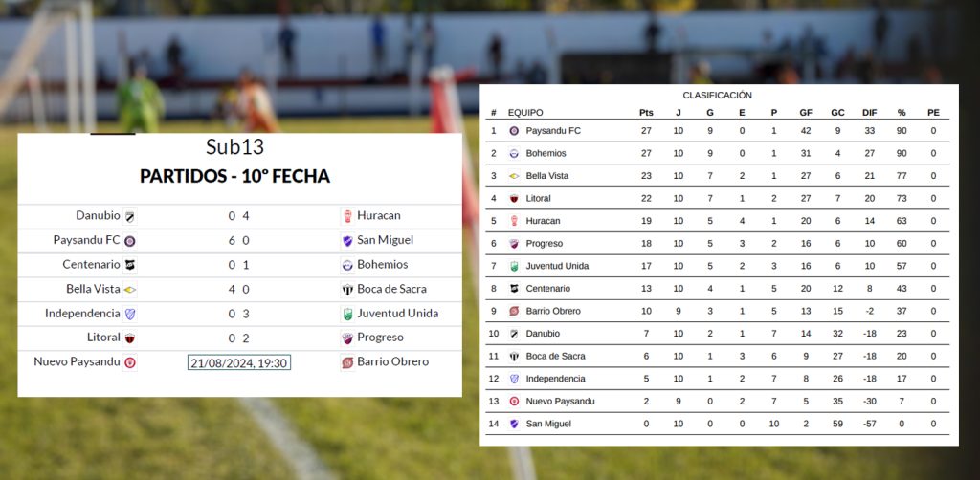
Task: Click the EQUIPO column header
Action: point(525,113)
